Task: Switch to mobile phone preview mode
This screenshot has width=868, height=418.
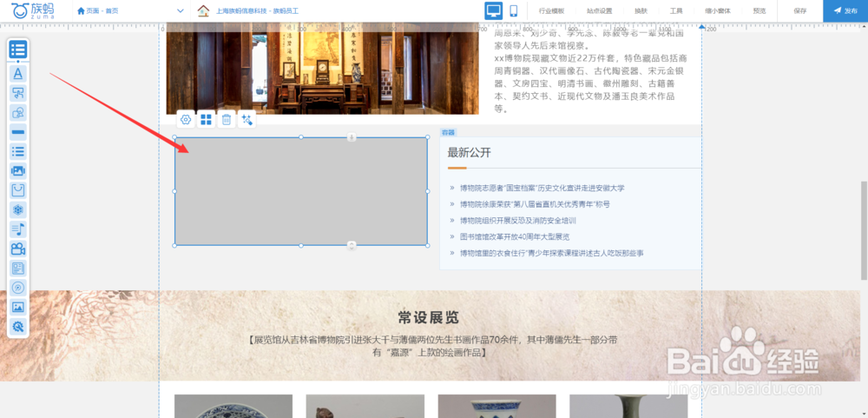Action: [x=513, y=10]
